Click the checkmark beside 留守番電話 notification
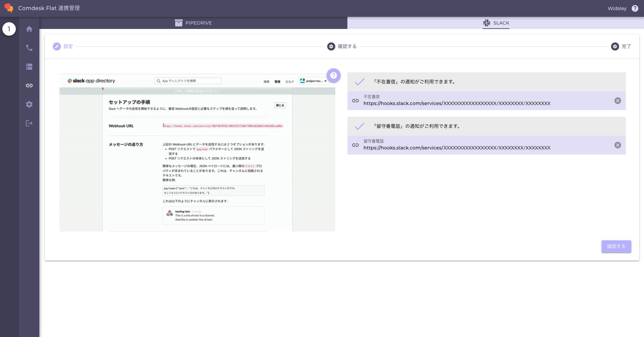 tap(359, 126)
